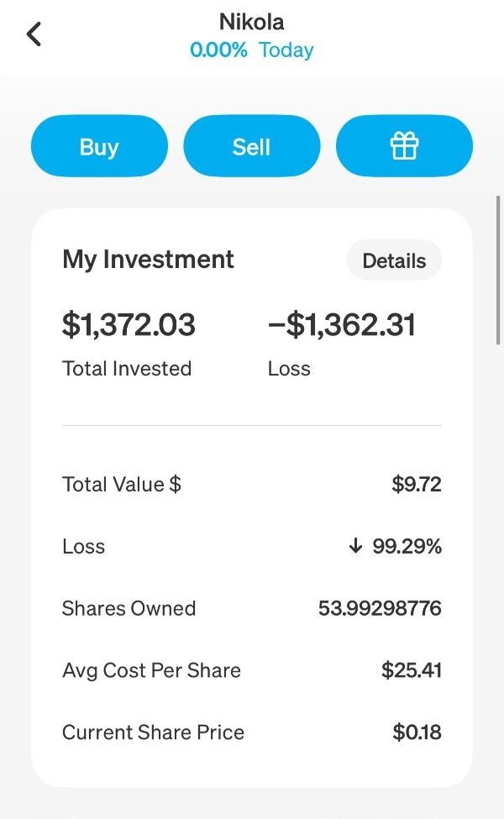Open investment Details
The image size is (504, 819).
394,261
